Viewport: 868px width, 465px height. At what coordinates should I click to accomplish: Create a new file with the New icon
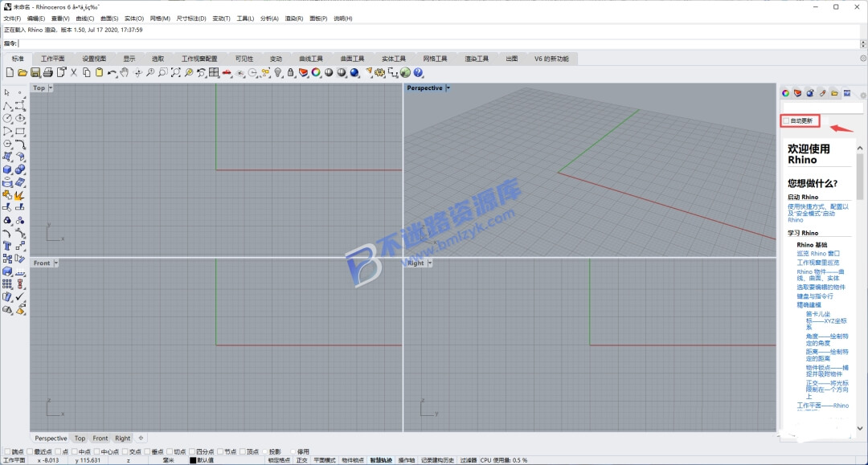pos(10,72)
